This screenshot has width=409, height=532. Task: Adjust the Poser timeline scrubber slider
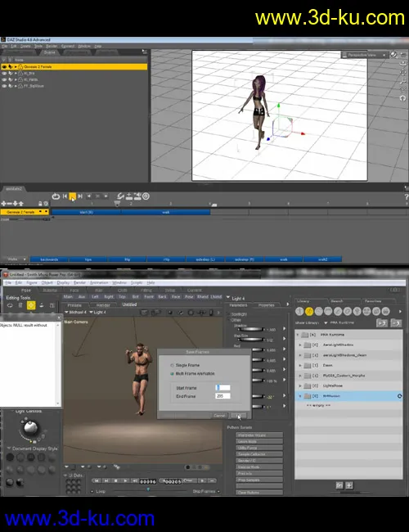(148, 489)
